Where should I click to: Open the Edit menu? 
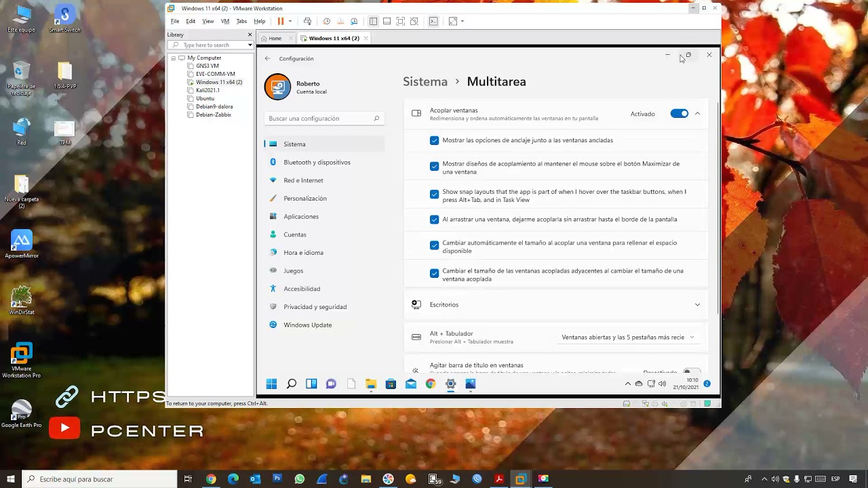click(191, 21)
